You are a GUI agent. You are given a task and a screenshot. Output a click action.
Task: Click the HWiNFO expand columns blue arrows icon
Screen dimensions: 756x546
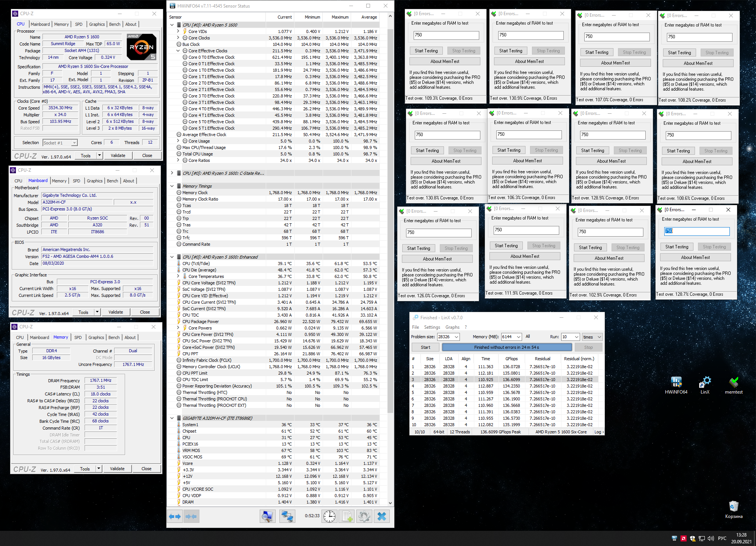tap(175, 516)
